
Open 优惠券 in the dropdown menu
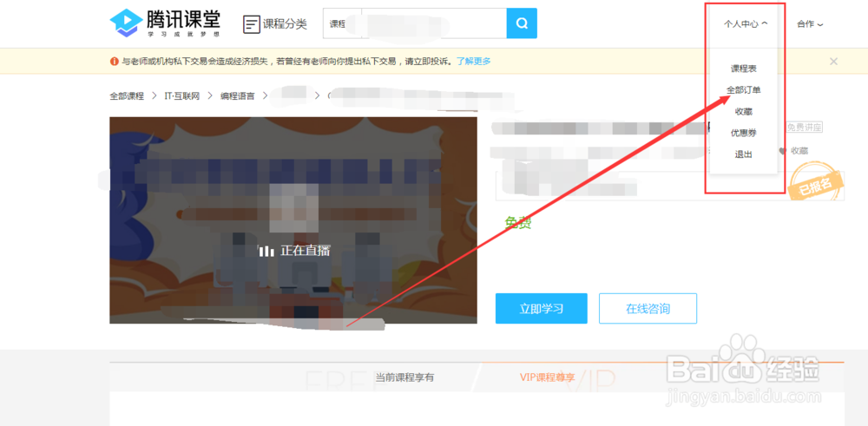click(x=744, y=133)
